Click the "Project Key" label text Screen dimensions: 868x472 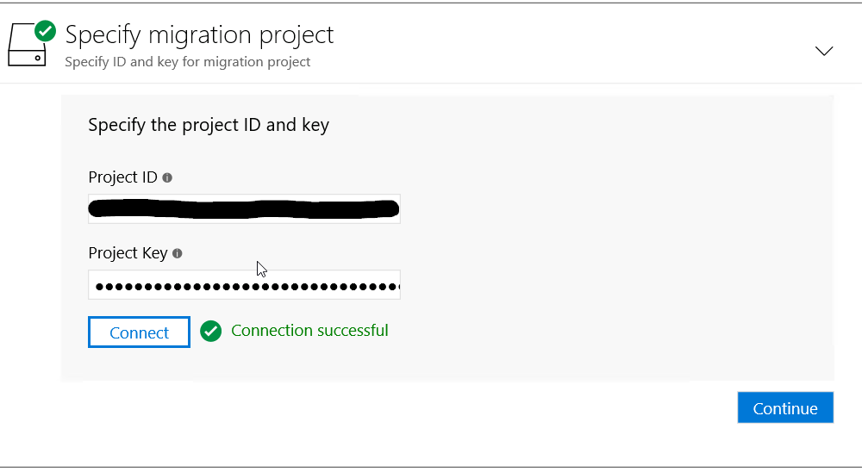pos(128,253)
